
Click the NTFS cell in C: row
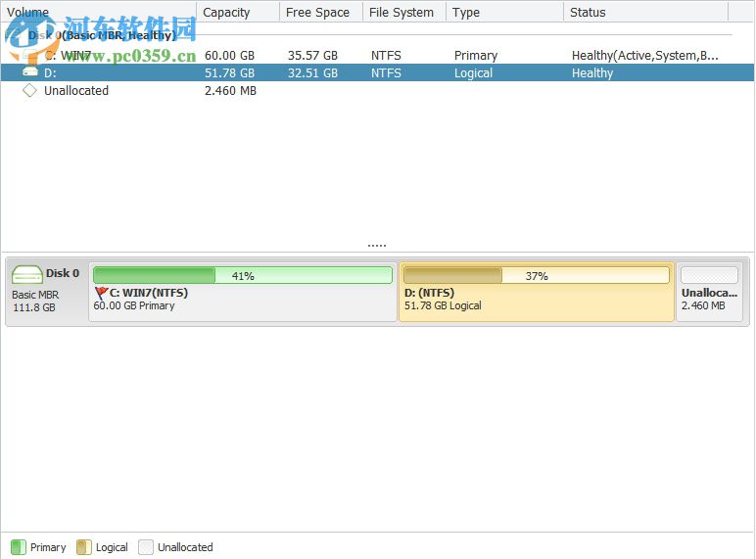point(386,56)
